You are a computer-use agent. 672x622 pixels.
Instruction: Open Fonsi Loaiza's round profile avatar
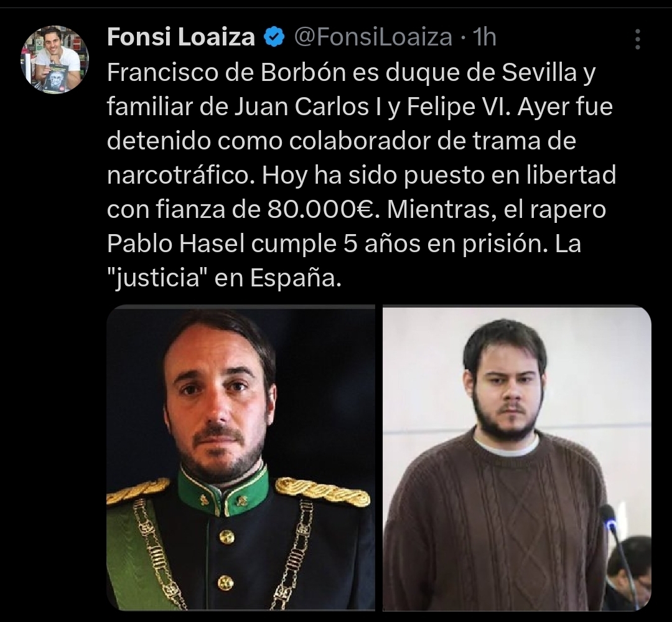[55, 59]
